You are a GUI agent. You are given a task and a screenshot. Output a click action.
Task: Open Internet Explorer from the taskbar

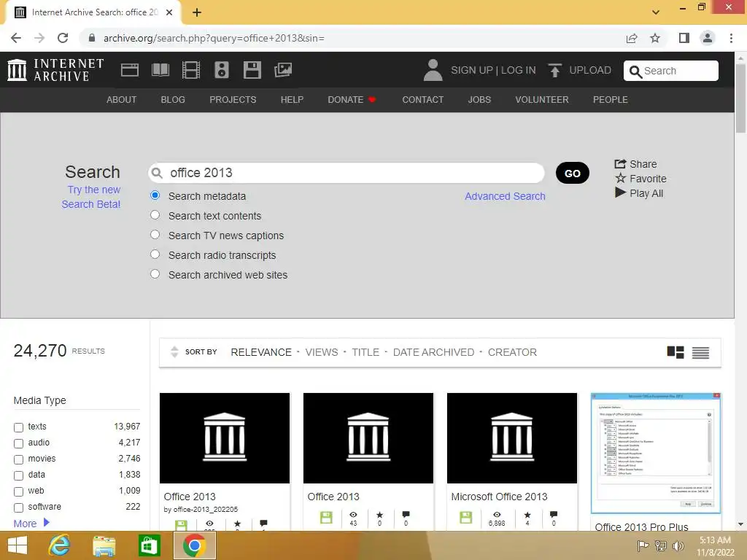point(59,545)
